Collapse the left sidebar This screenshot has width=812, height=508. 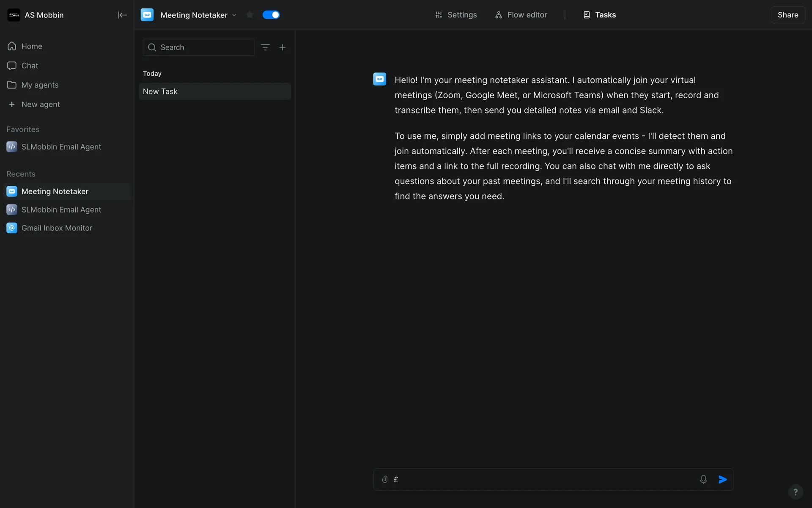122,15
